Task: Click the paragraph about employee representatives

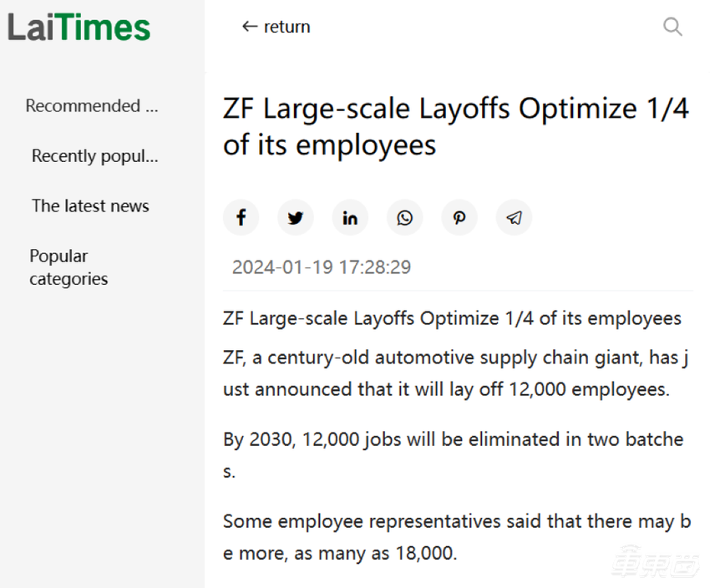Action: pyautogui.click(x=456, y=537)
